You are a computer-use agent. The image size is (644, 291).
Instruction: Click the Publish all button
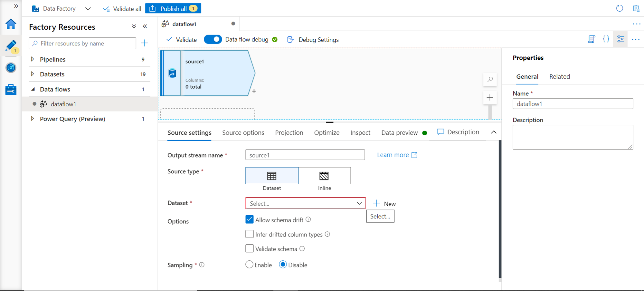(173, 9)
